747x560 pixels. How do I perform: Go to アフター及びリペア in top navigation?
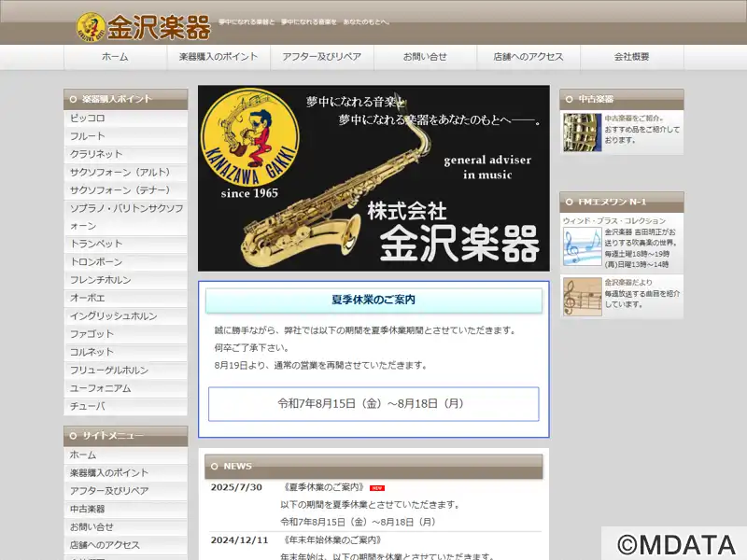pos(322,57)
